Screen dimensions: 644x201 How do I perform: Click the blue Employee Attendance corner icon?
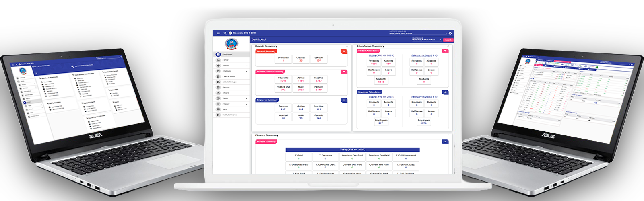pos(445,92)
